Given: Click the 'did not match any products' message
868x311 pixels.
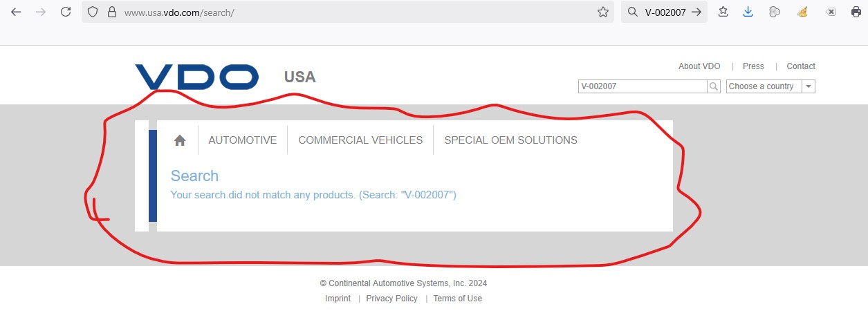Looking at the screenshot, I should point(313,195).
